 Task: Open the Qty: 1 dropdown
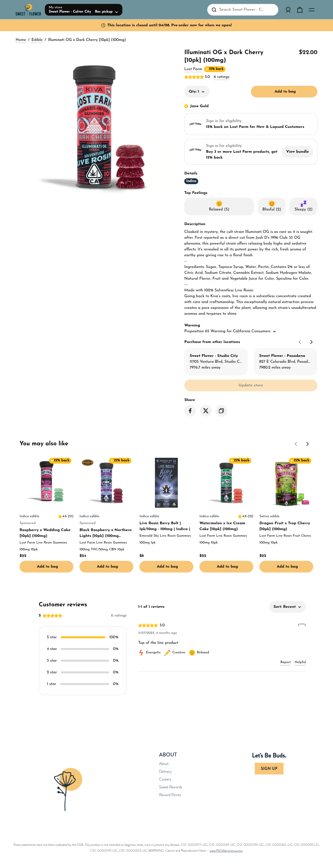point(197,91)
